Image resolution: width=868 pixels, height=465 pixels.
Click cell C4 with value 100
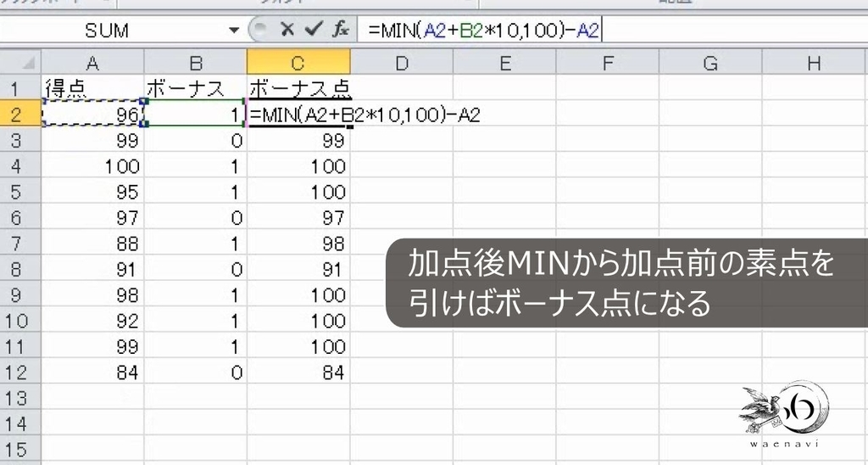tap(298, 165)
